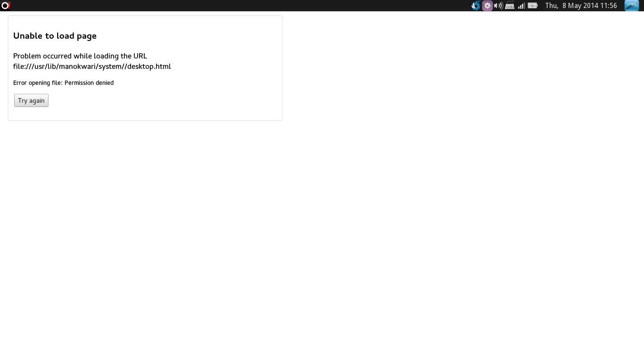Click the file:///usr/lib/manokwari/system//desktop.html URL text
Viewport: 644px width, 362px height.
tap(92, 66)
